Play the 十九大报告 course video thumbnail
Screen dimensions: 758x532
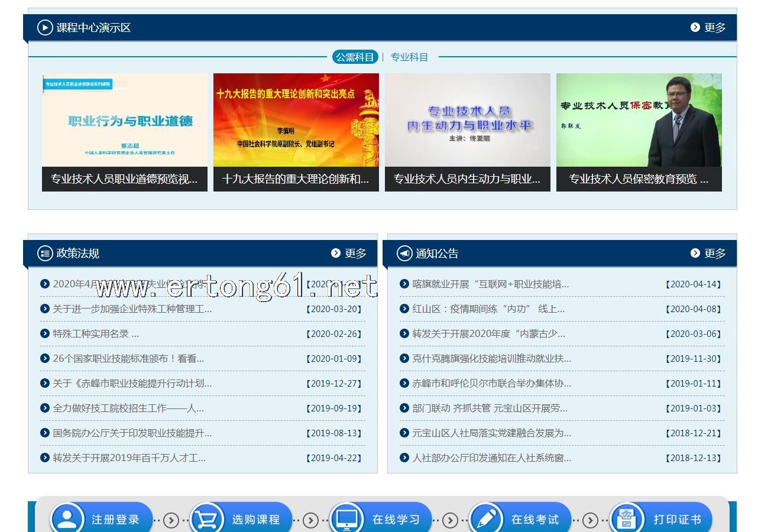296,121
